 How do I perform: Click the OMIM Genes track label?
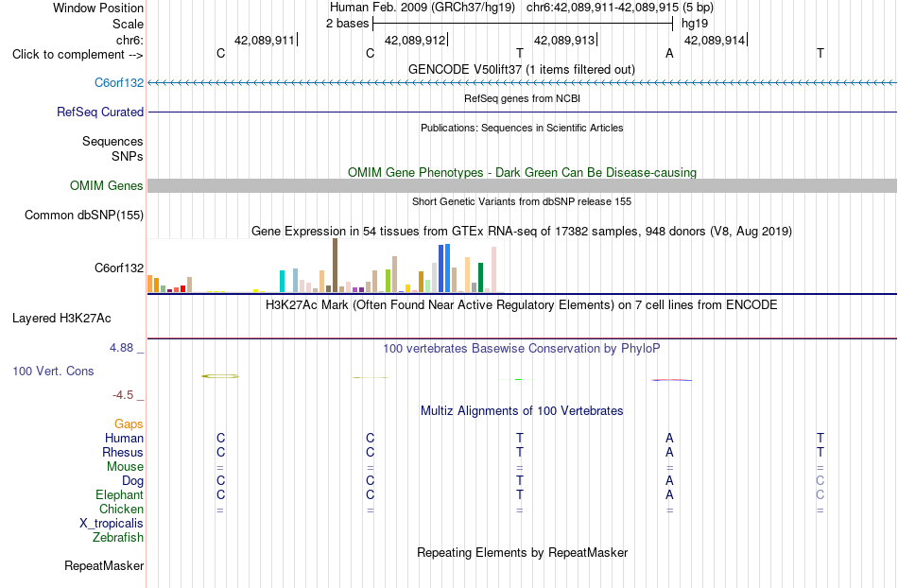106,185
